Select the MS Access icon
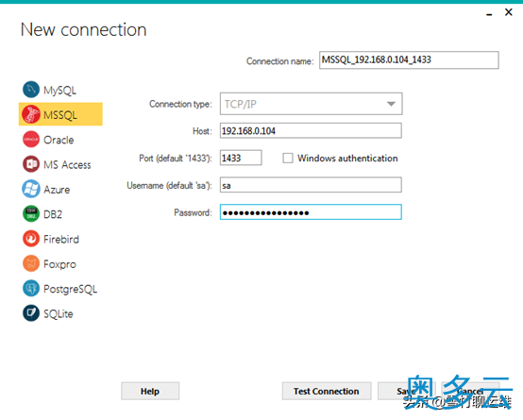This screenshot has width=523, height=420. point(31,164)
